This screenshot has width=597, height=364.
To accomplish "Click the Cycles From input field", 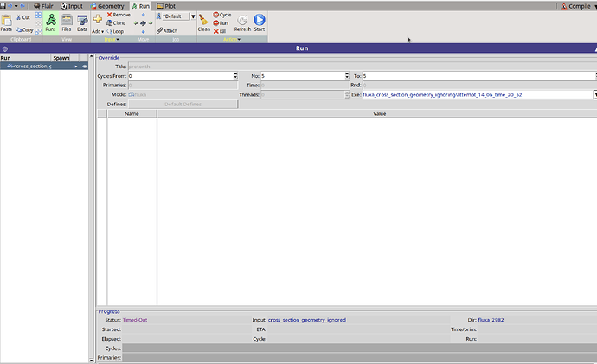I will click(181, 76).
